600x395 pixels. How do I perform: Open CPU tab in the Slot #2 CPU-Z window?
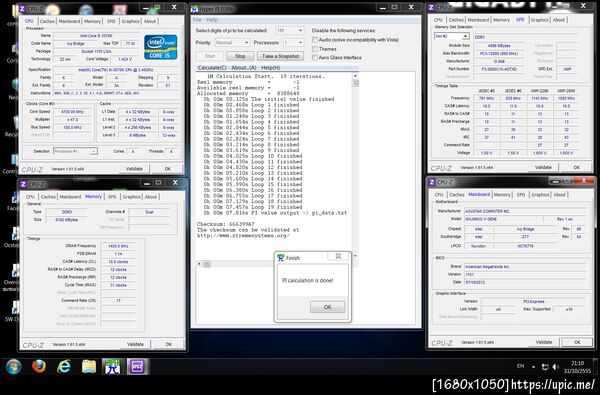tap(439, 20)
